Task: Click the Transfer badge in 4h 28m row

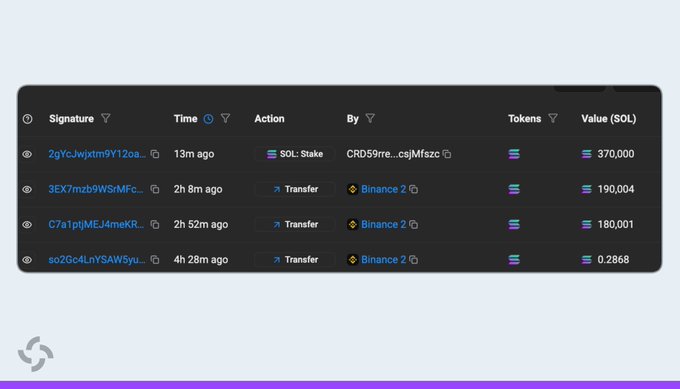Action: click(x=295, y=259)
